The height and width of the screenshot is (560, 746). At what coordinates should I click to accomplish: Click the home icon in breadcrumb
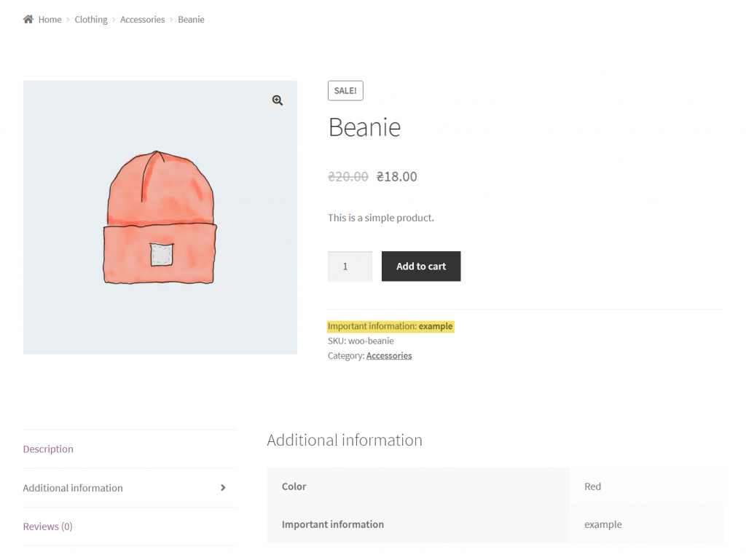coord(28,19)
